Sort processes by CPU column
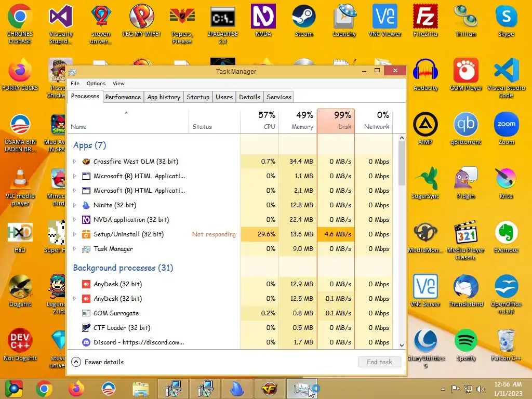 point(260,121)
